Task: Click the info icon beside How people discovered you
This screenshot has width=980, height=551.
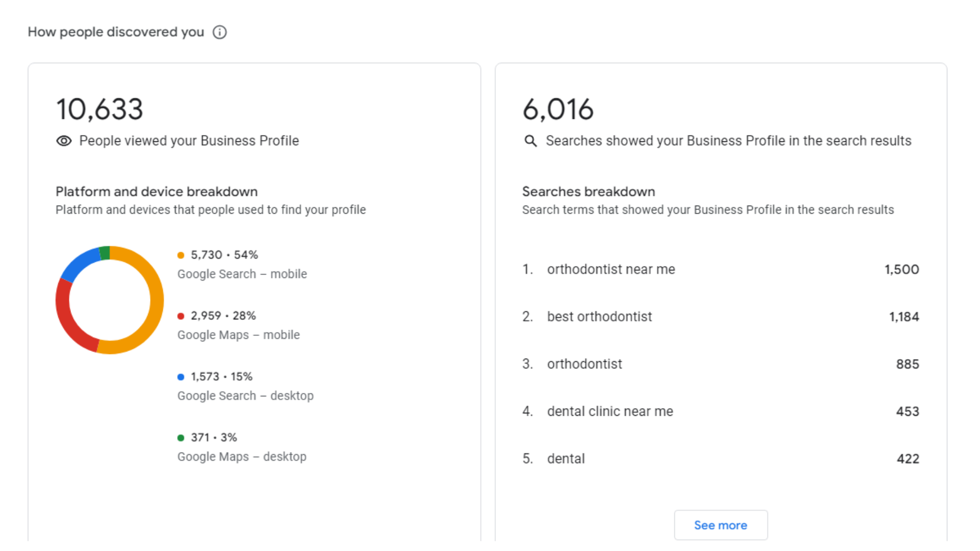Action: click(219, 32)
